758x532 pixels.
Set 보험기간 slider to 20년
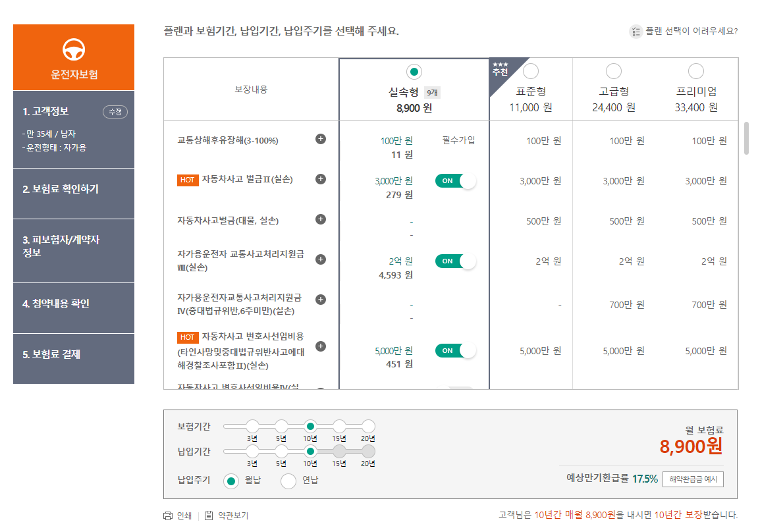click(x=368, y=426)
